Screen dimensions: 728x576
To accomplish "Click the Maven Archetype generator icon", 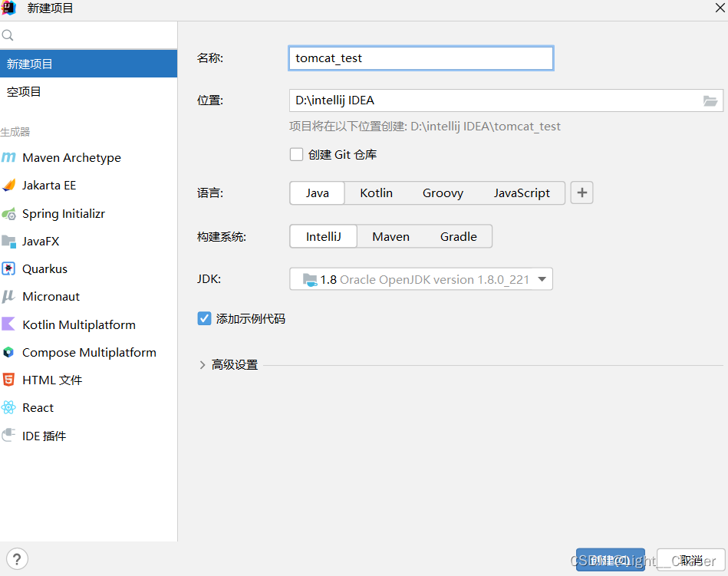I will [8, 158].
